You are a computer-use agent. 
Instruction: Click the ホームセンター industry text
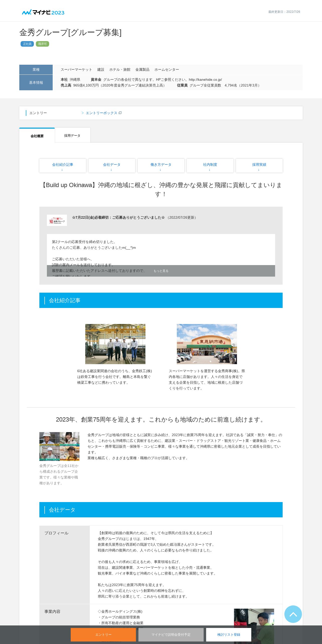coord(167,69)
